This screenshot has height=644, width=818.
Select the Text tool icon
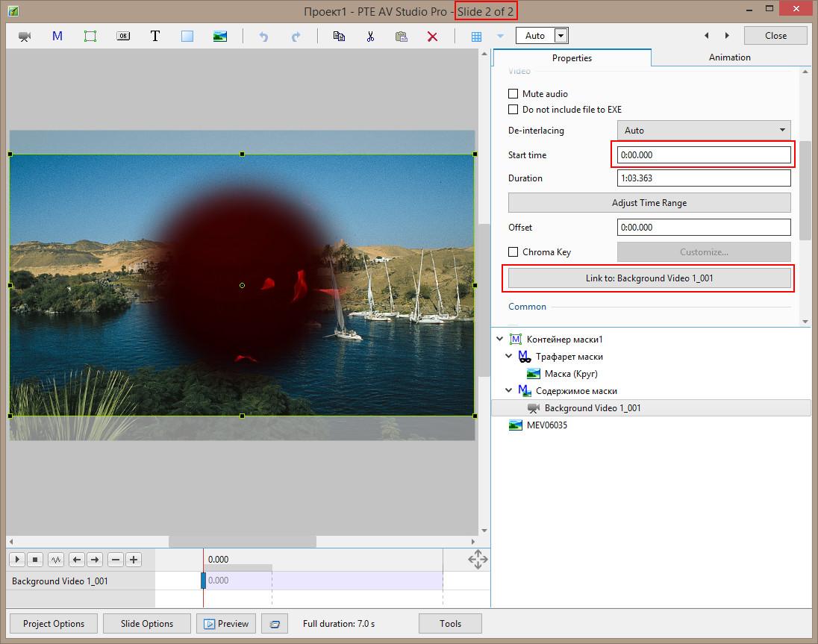[155, 36]
